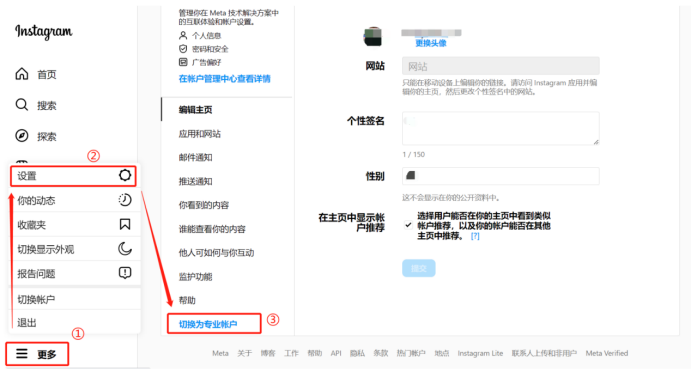Image resolution: width=692 pixels, height=373 pixels.
Task: Click the 更多 hamburger icon
Action: (22, 354)
